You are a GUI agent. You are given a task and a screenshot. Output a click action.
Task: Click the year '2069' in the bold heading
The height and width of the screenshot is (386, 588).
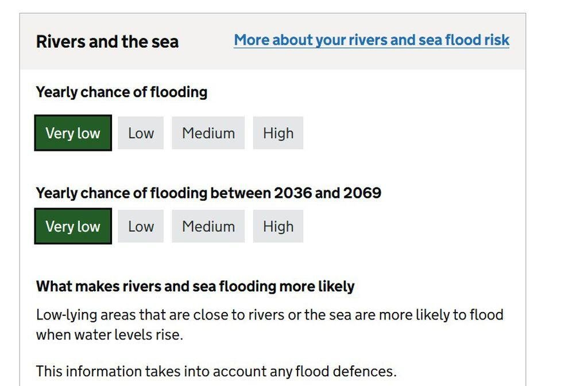(x=362, y=193)
